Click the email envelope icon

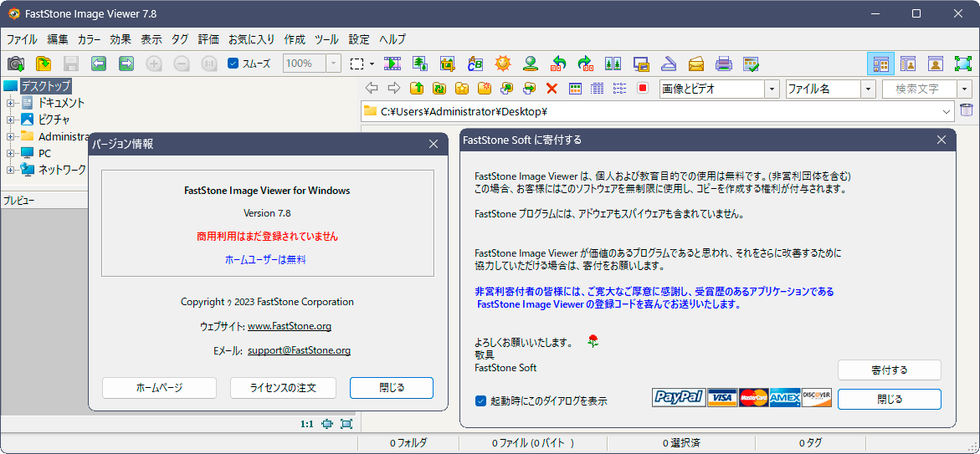[x=696, y=63]
